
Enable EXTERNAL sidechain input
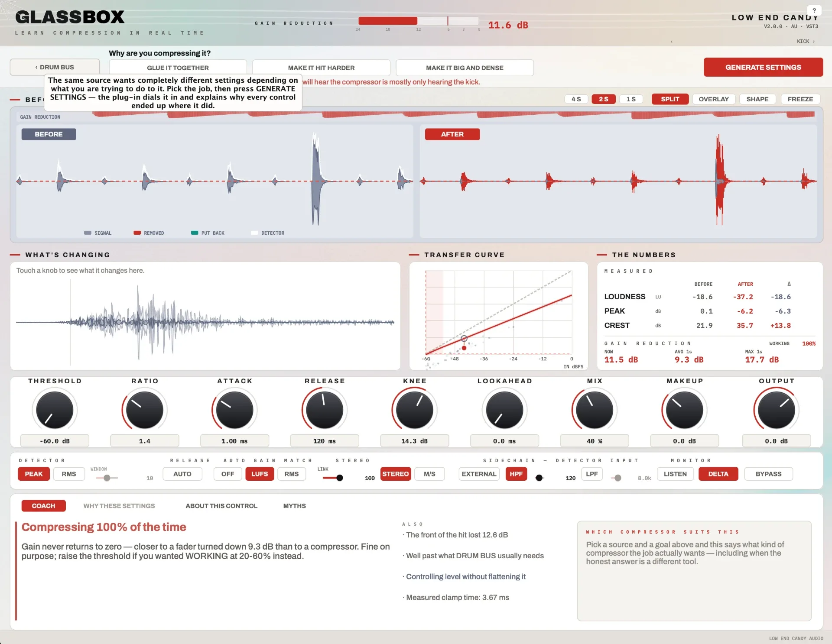[479, 474]
